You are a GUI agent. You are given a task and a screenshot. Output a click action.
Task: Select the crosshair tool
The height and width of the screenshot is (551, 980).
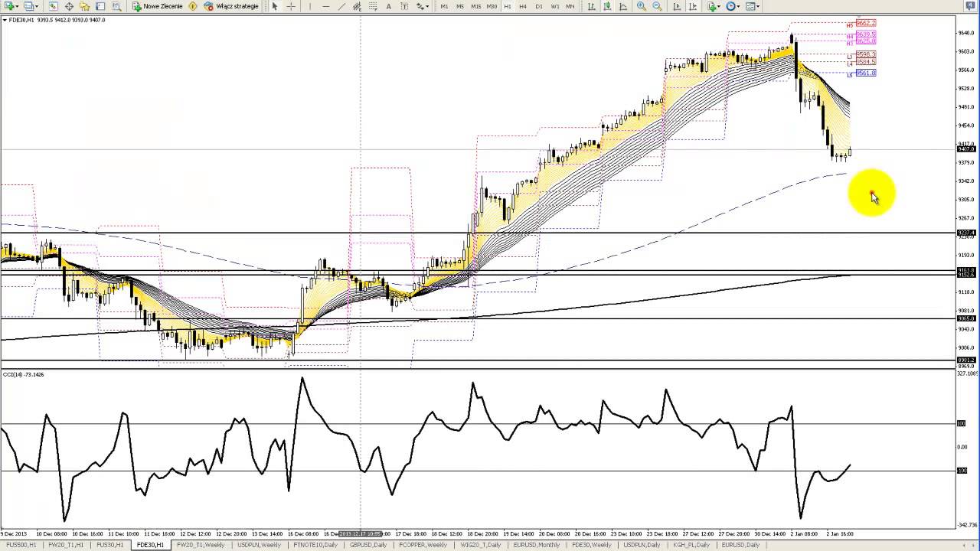[x=291, y=6]
